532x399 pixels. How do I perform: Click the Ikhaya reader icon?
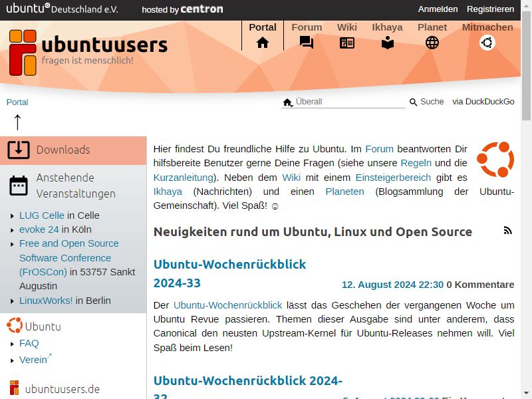coord(387,43)
